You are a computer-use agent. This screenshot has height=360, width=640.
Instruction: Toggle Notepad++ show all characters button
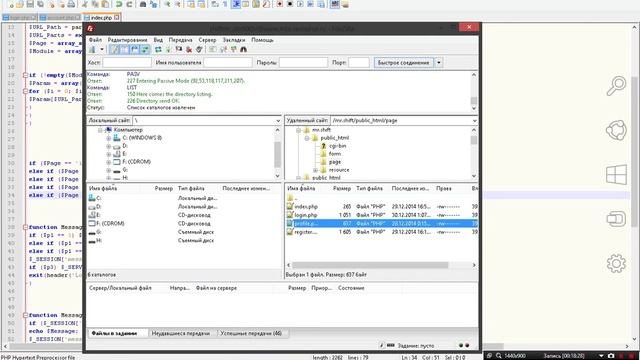pos(225,4)
